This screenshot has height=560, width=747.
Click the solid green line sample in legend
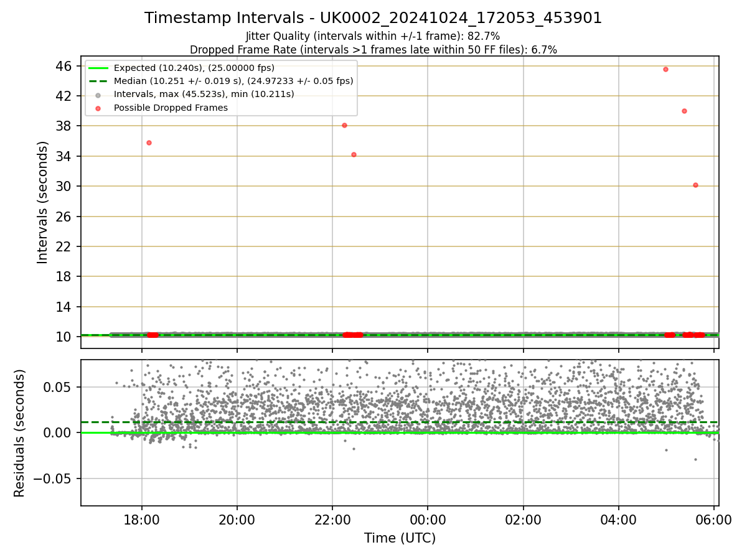[98, 68]
